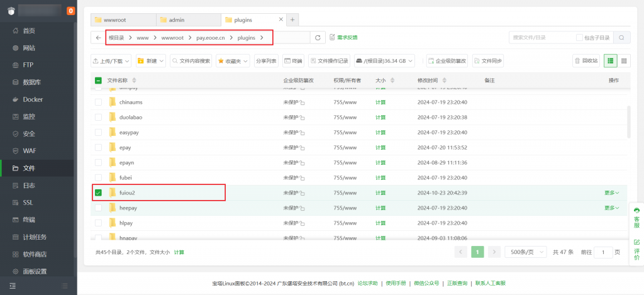Open the 新建 dropdown menu
This screenshot has height=295, width=644.
(x=151, y=61)
